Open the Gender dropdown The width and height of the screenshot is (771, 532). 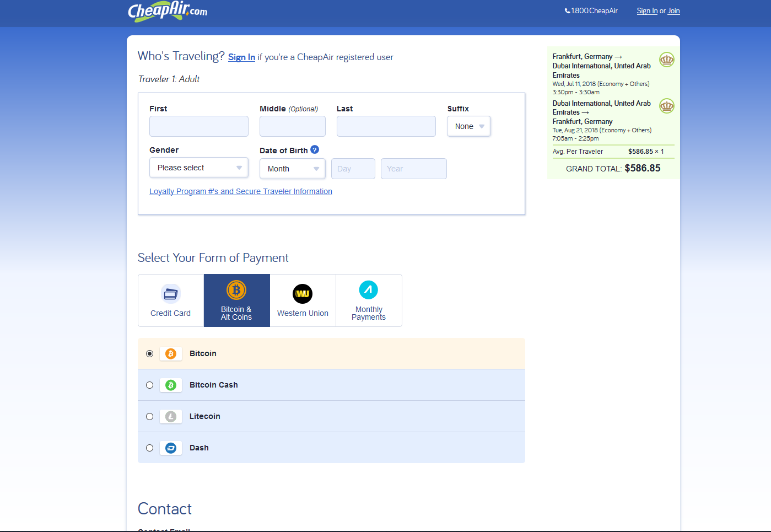point(199,168)
